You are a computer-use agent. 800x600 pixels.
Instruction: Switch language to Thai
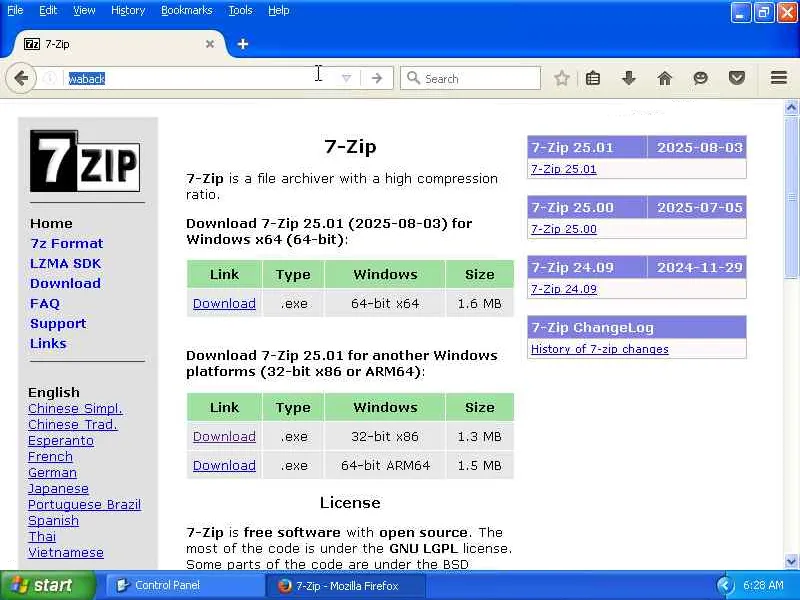[42, 537]
